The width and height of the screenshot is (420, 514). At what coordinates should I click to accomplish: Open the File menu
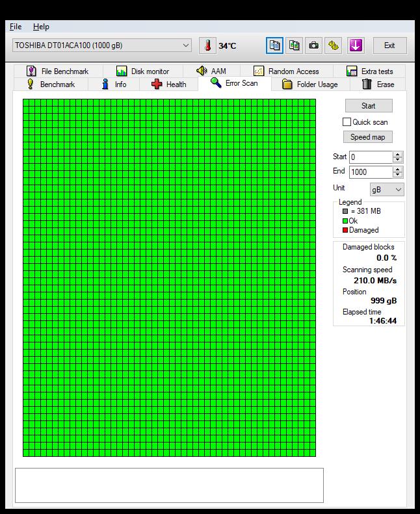[16, 27]
